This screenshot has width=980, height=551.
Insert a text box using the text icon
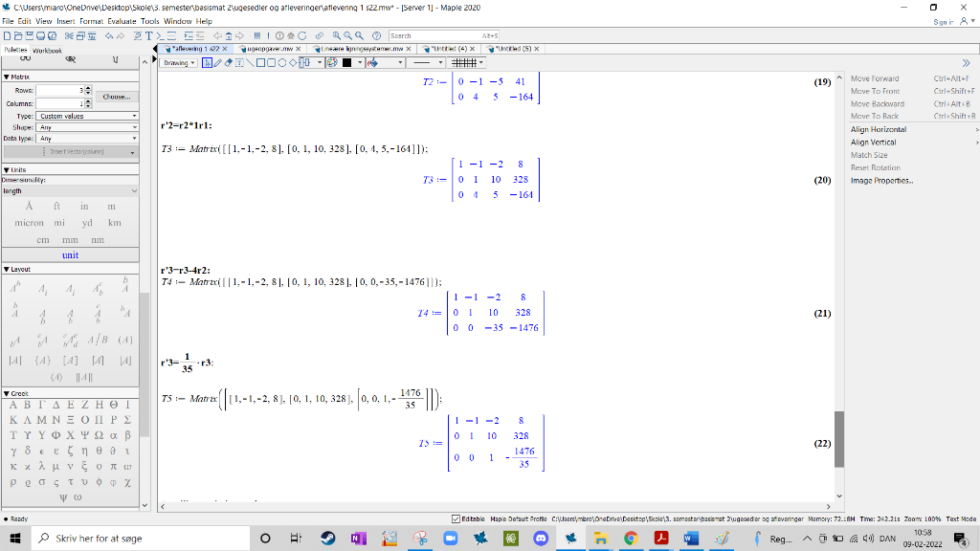coord(239,63)
